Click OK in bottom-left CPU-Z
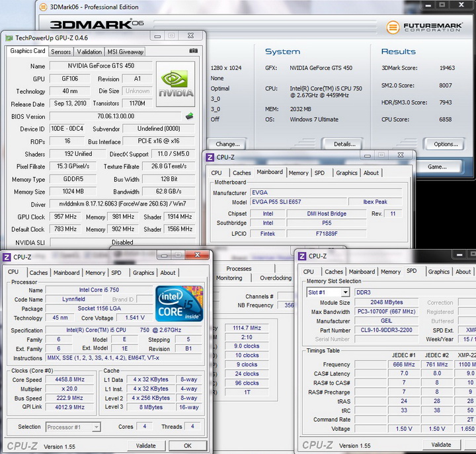Image resolution: width=476 pixels, height=454 pixels. (x=188, y=445)
